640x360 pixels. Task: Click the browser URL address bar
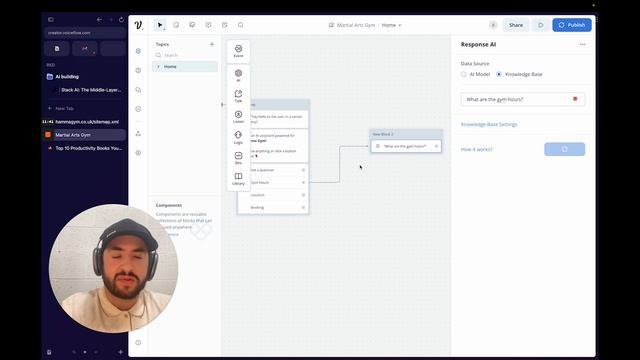point(85,33)
